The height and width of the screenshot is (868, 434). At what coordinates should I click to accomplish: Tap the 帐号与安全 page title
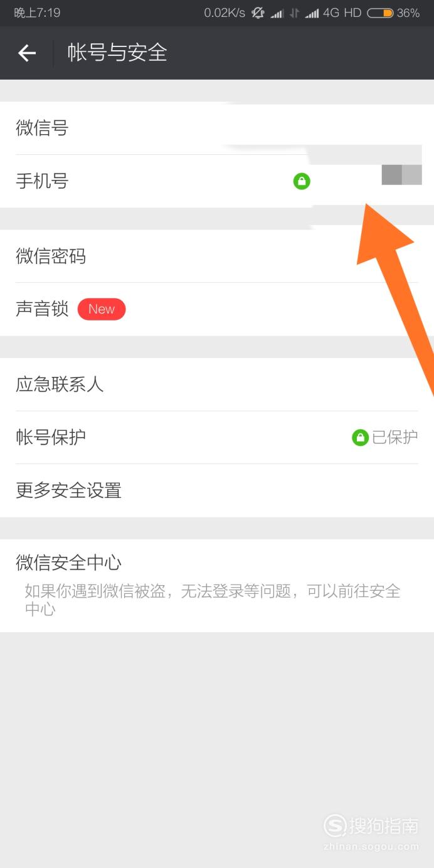(117, 53)
